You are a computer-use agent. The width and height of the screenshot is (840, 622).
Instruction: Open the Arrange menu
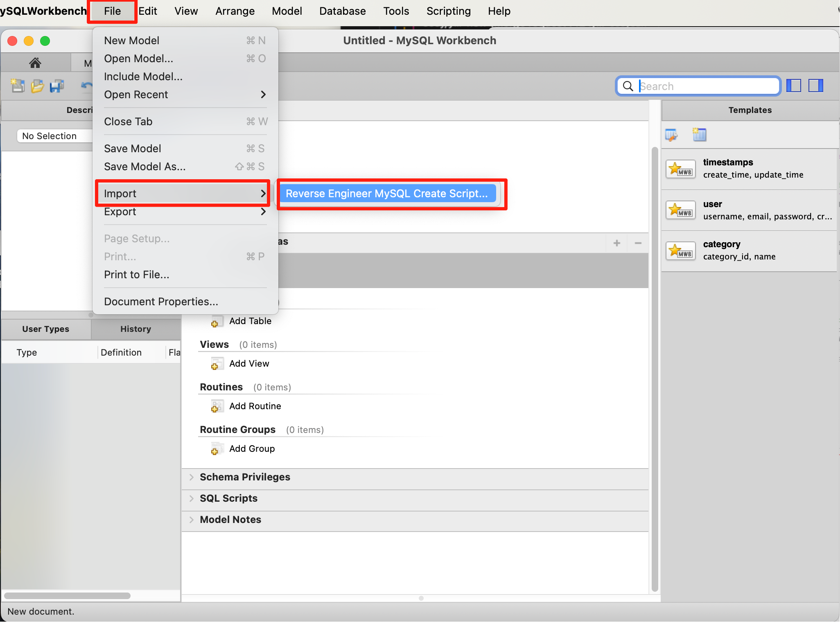tap(235, 11)
